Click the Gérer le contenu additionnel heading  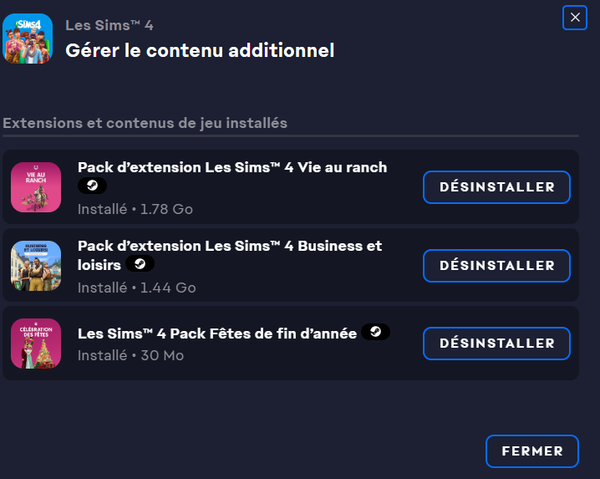(x=200, y=50)
